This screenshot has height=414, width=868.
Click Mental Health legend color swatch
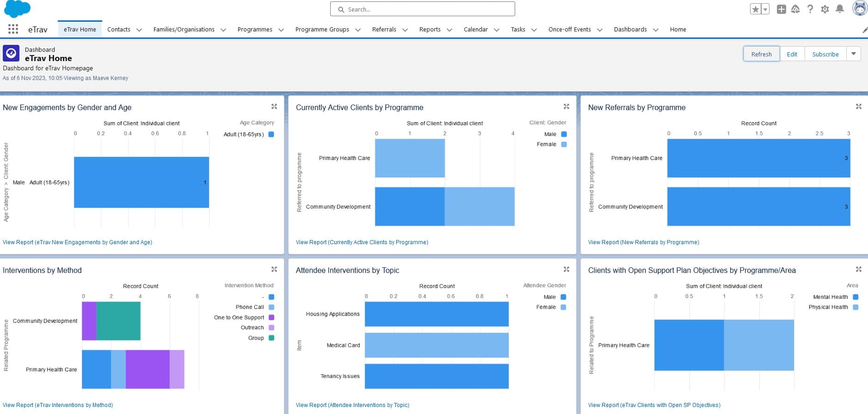pos(856,297)
